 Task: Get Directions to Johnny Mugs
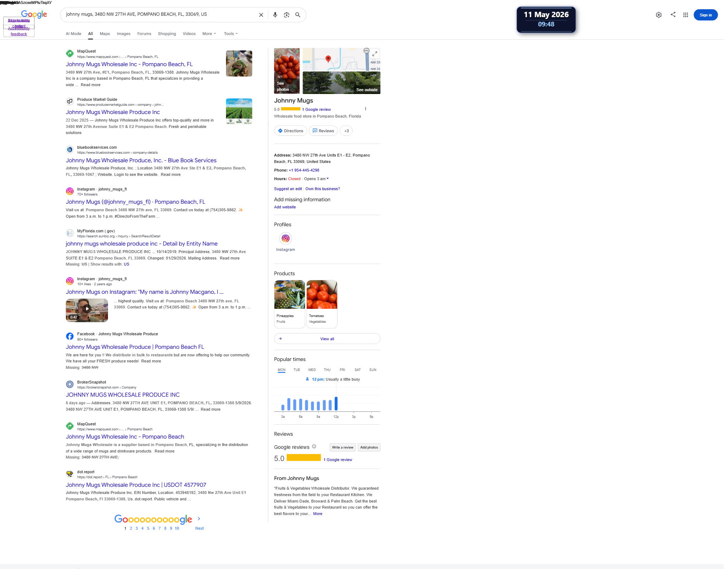point(290,131)
